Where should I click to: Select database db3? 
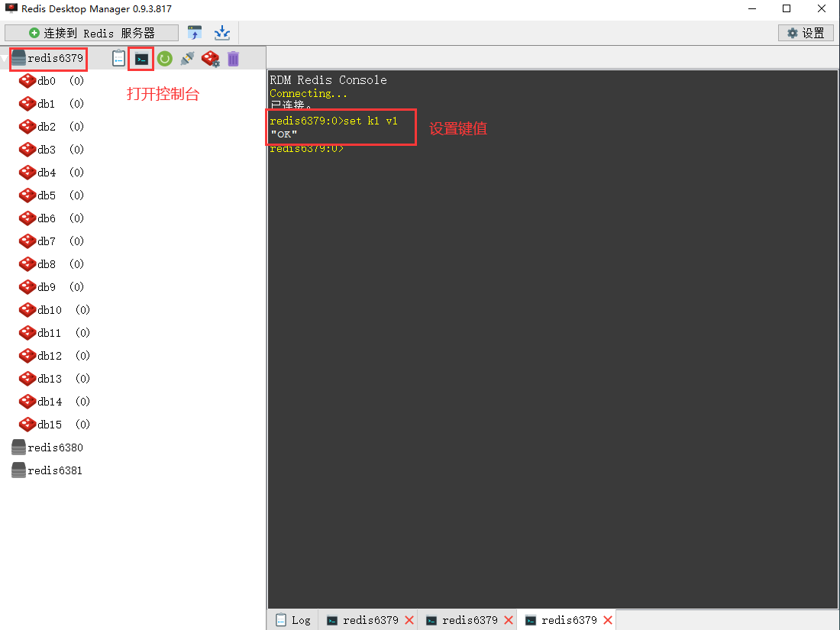tap(47, 150)
